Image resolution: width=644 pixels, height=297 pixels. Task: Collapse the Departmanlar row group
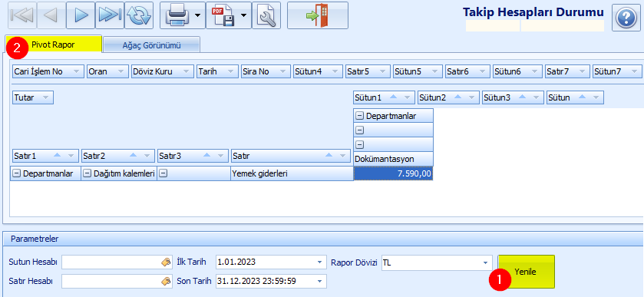(16, 173)
